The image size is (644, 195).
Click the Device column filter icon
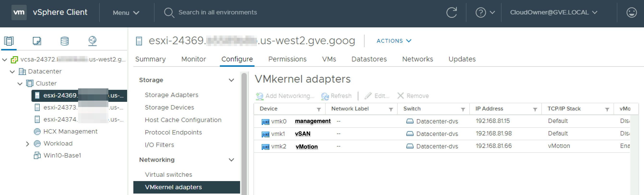(x=319, y=109)
